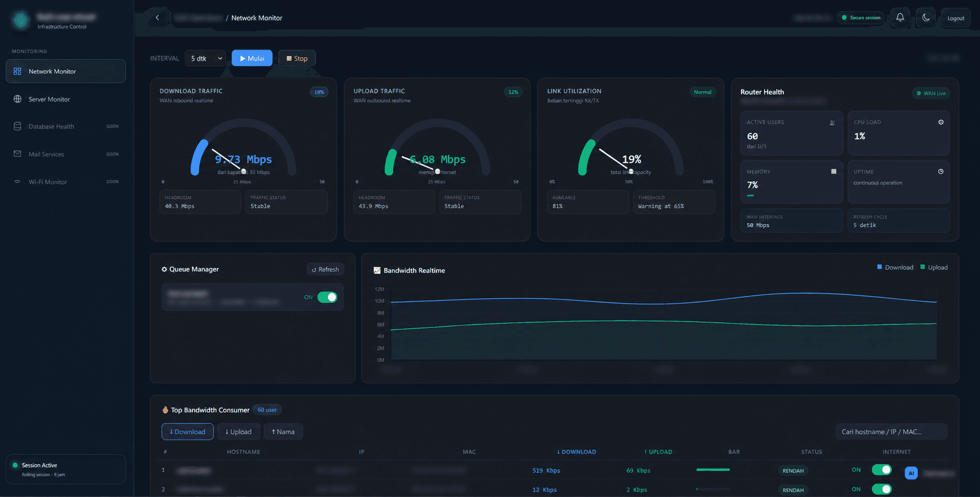Click the 12 Kbps download value
The height and width of the screenshot is (497, 980).
545,490
